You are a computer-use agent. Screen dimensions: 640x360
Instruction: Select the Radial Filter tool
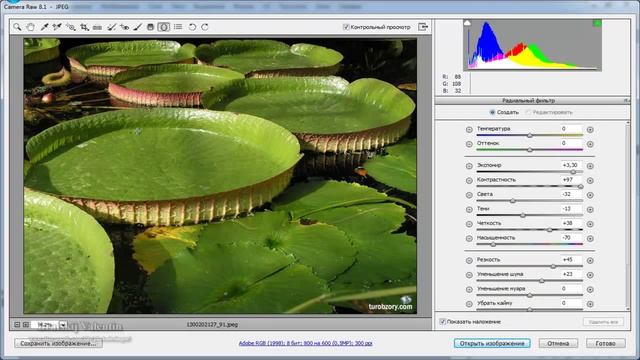(164, 27)
